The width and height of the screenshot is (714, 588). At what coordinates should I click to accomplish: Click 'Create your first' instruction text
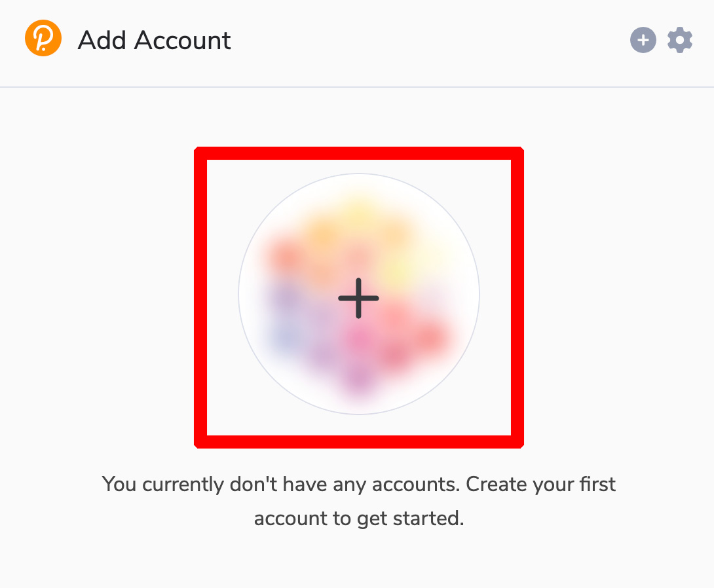(x=540, y=485)
